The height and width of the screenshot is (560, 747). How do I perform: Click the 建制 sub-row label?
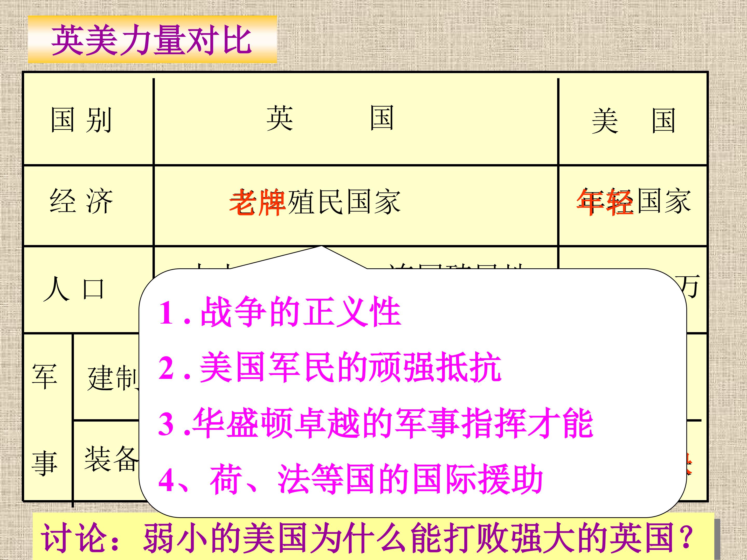coord(113,378)
